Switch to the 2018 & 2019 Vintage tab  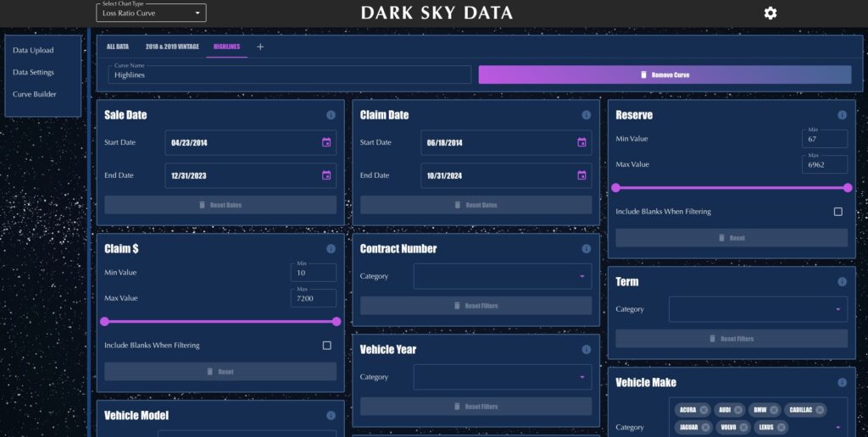click(x=172, y=47)
